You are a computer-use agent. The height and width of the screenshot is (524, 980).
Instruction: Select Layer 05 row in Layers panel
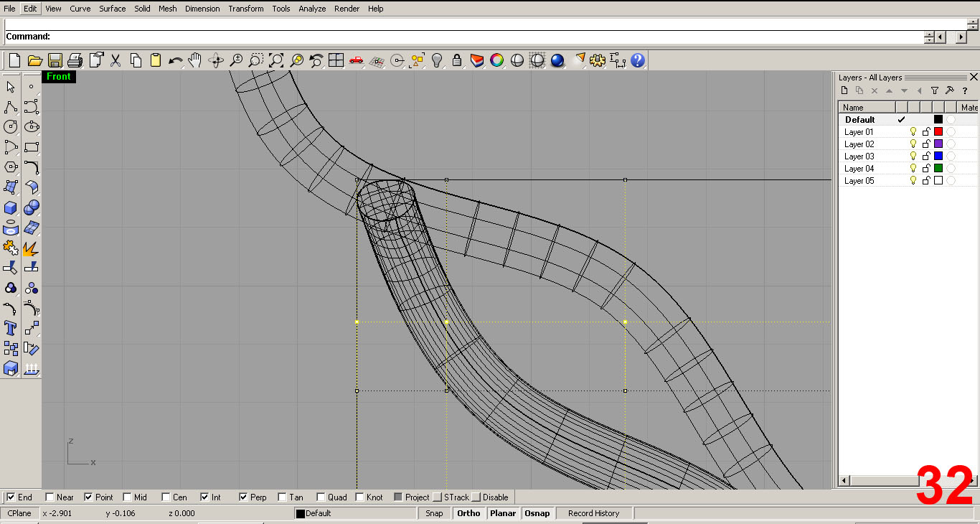908,181
